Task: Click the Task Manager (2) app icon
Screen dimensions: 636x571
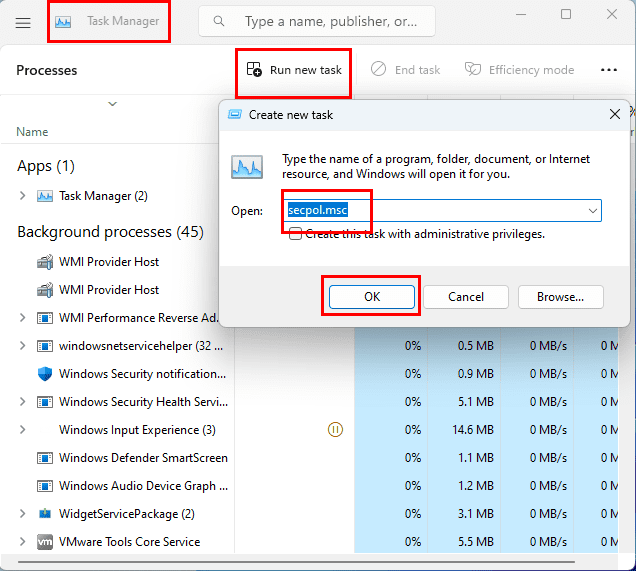Action: click(45, 196)
